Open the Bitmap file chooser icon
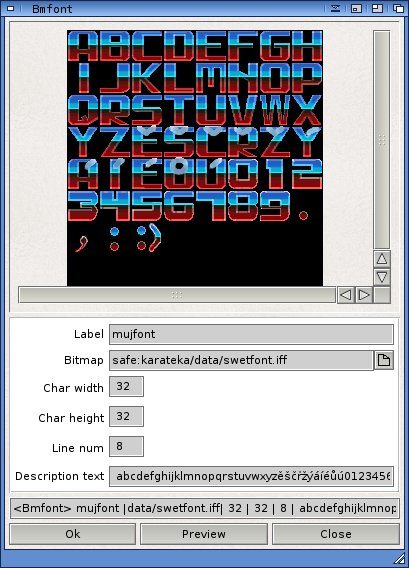The image size is (409, 568). tap(384, 360)
